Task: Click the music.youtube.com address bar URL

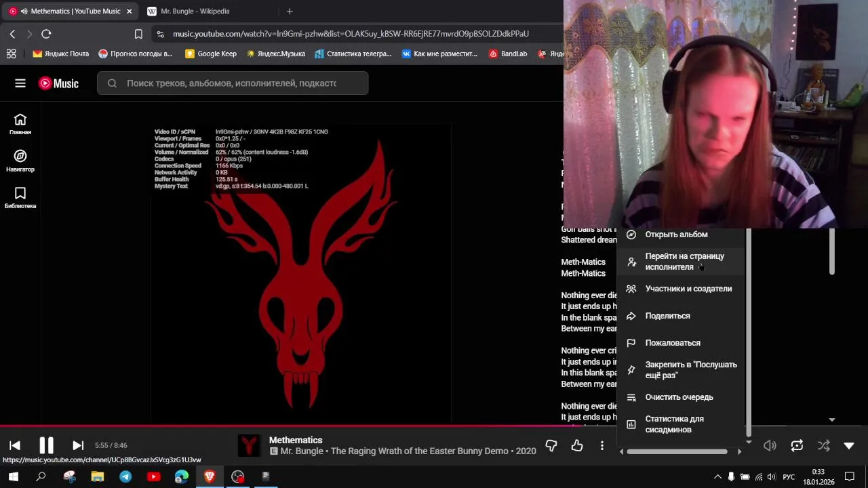Action: (x=351, y=34)
